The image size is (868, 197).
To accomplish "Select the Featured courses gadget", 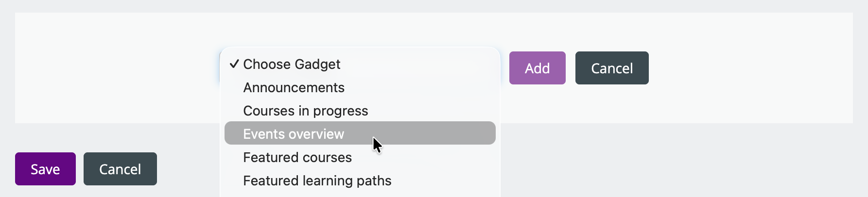I will [297, 158].
